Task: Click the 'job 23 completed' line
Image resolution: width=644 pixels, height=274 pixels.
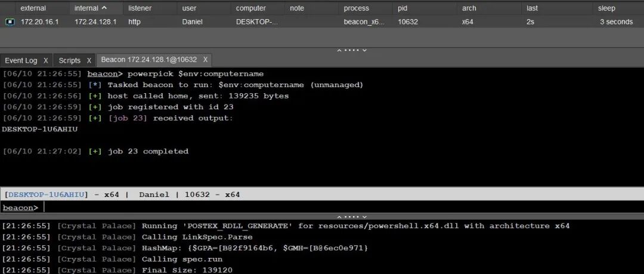Action: pyautogui.click(x=148, y=152)
